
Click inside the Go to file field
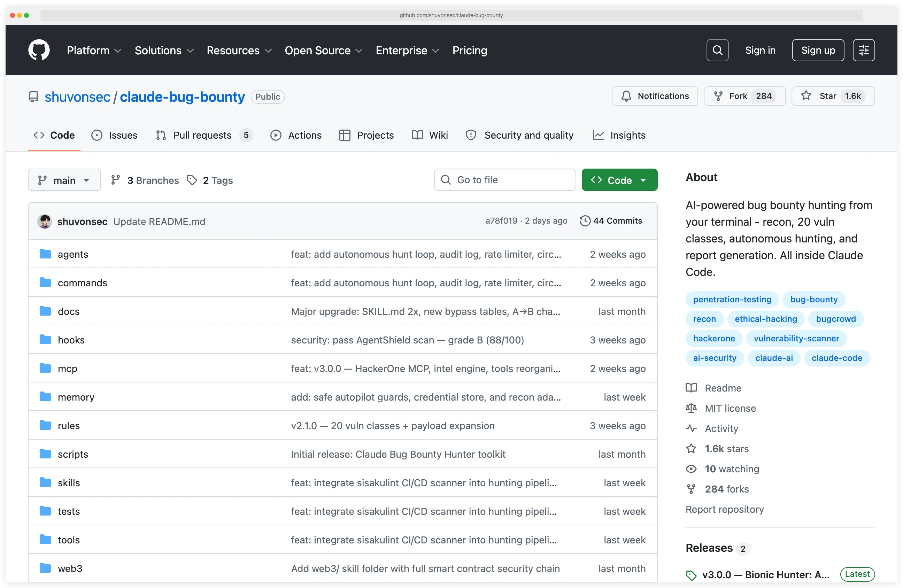(504, 180)
